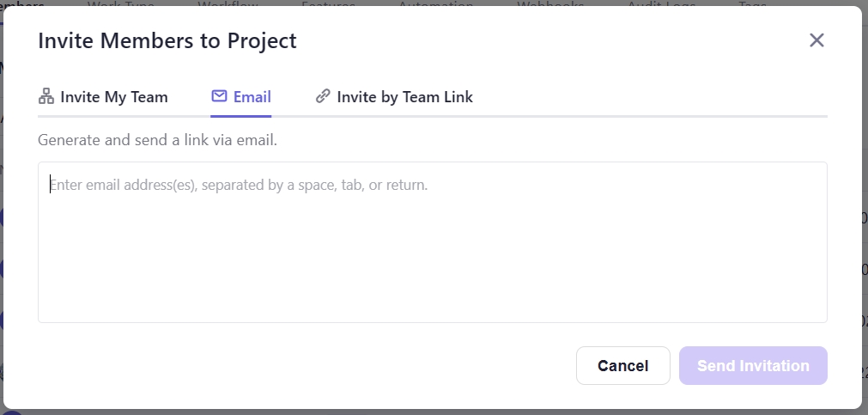Screen dimensions: 868x415
Task: Open the Webhooks tab behind the modal
Action: (x=550, y=3)
